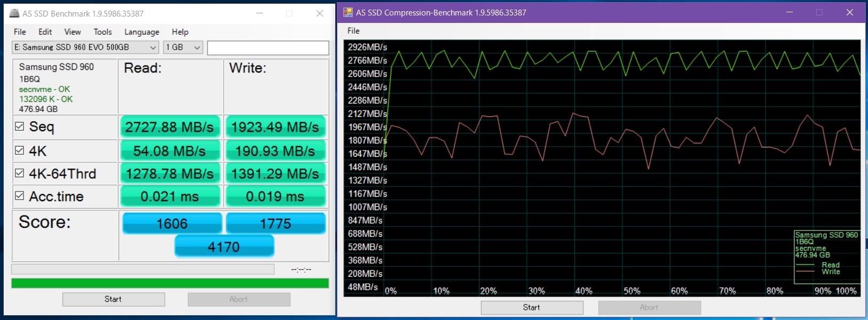This screenshot has height=320, width=868.
Task: Disable the 4K-64Thrd test checkbox
Action: coord(20,173)
